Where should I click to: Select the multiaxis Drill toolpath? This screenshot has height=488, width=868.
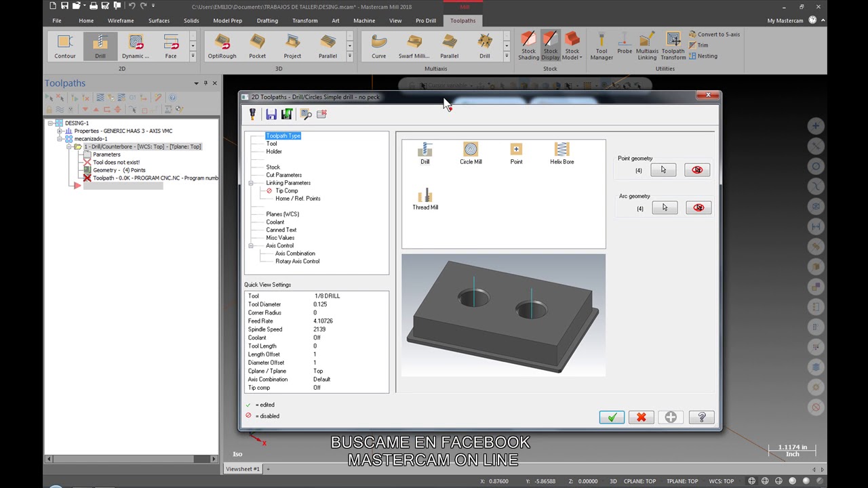(x=485, y=47)
